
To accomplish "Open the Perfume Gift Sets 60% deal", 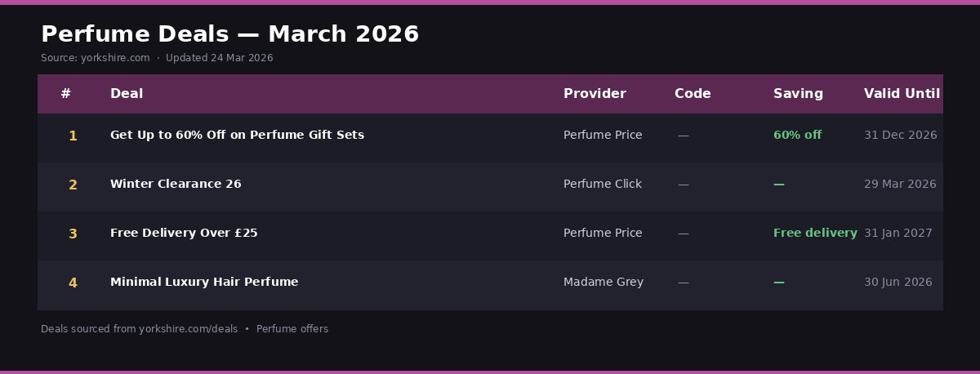I will [237, 135].
